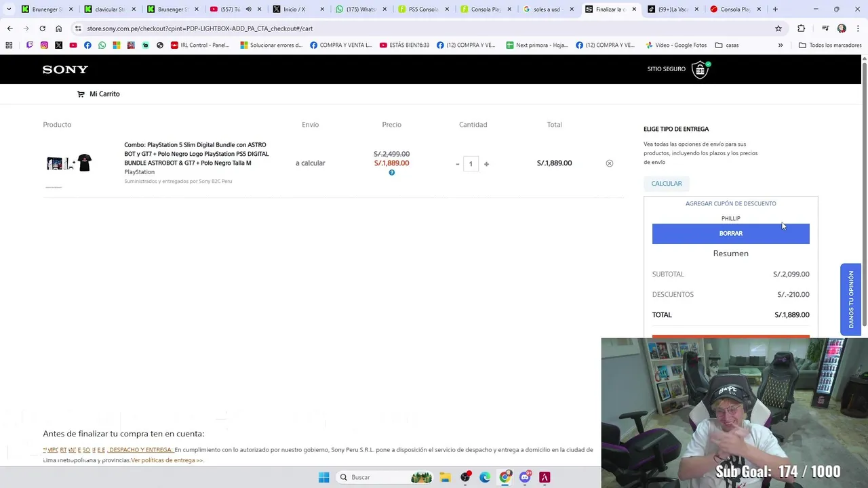This screenshot has height=488, width=868.
Task: Click AGREGAR CUPÓN DE DESCUENTO link
Action: [730, 203]
